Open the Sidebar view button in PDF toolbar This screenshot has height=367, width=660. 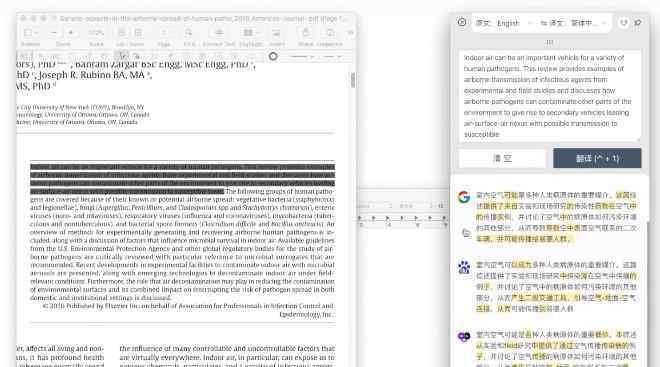tap(30, 33)
